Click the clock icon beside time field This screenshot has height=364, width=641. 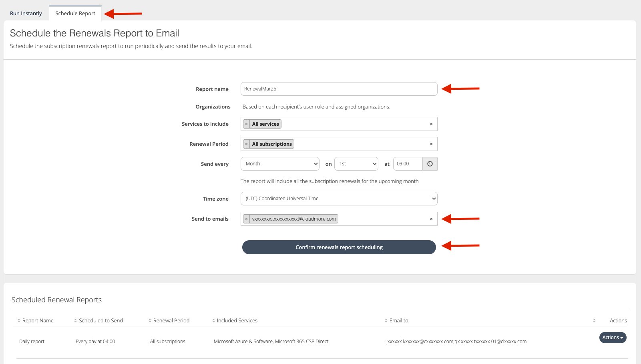430,164
